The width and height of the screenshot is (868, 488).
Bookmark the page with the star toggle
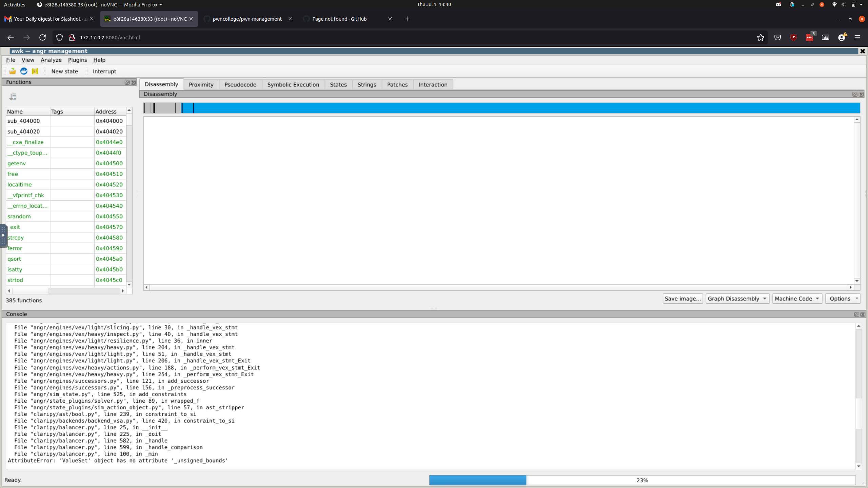point(761,37)
